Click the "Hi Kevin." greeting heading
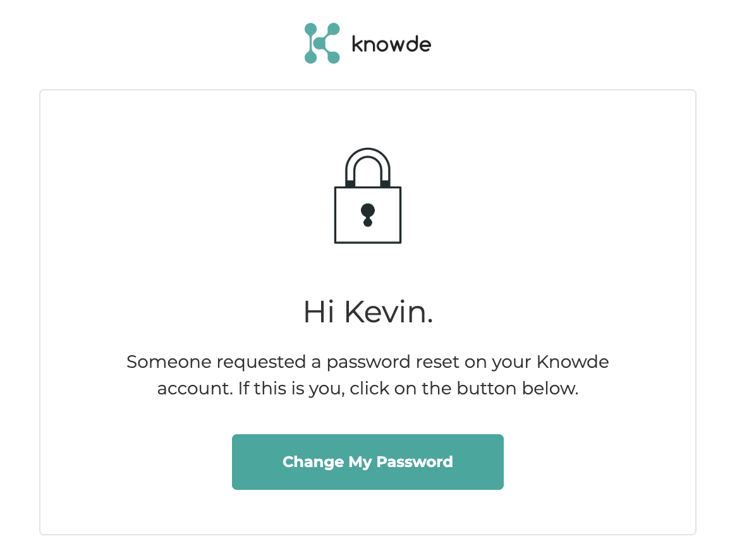 point(368,312)
